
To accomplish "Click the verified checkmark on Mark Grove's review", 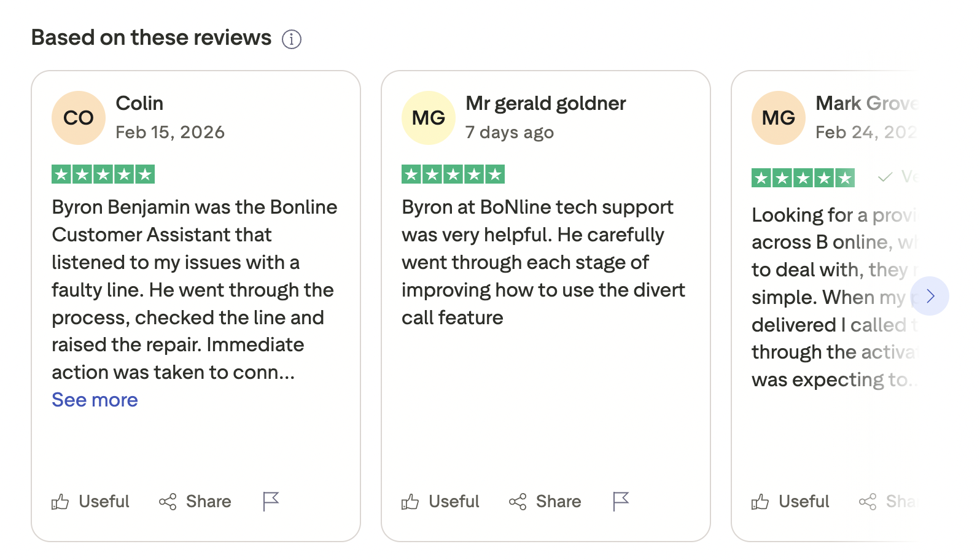I will pyautogui.click(x=884, y=177).
